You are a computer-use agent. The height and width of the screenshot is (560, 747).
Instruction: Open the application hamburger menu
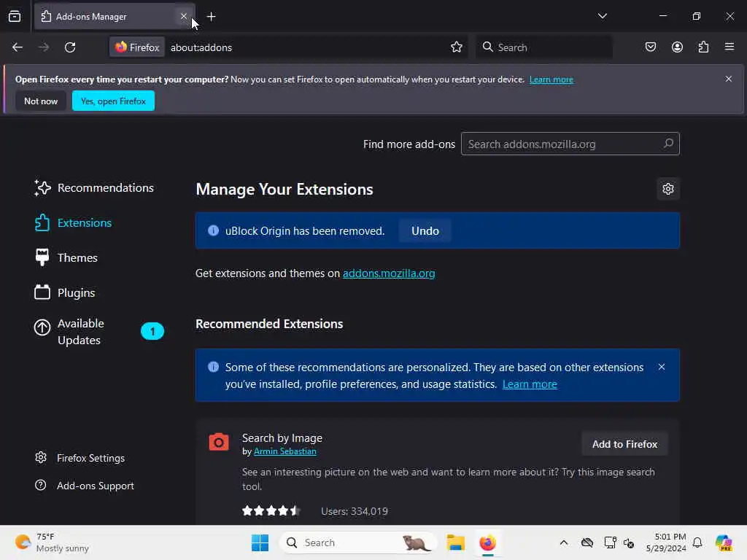[729, 47]
